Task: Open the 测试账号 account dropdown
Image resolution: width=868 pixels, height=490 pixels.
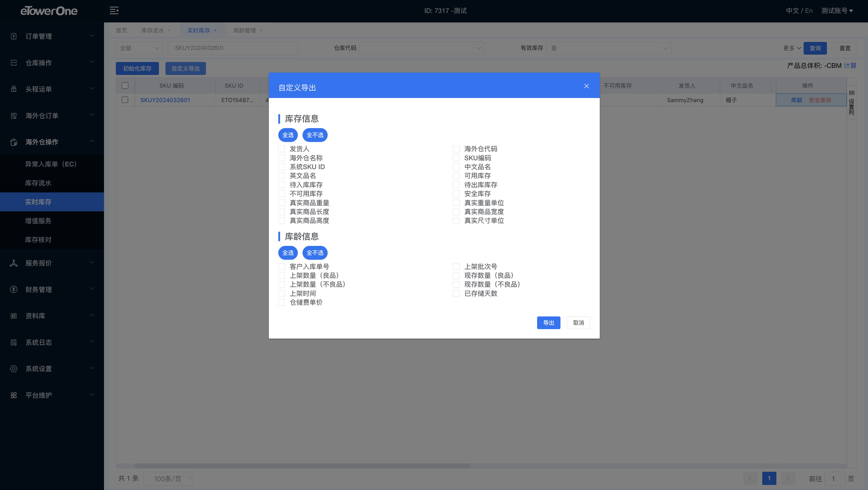Action: (837, 11)
